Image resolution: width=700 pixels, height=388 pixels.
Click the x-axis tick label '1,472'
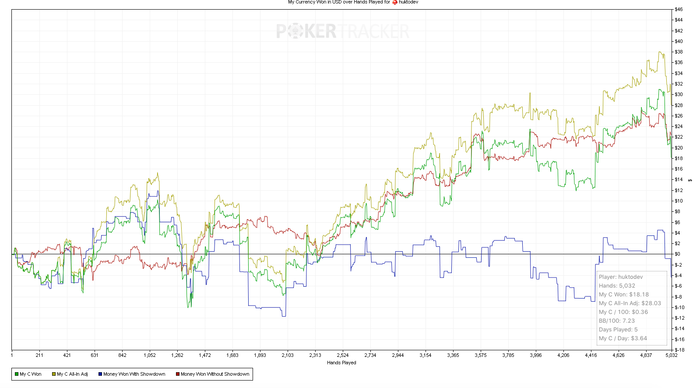tap(204, 355)
